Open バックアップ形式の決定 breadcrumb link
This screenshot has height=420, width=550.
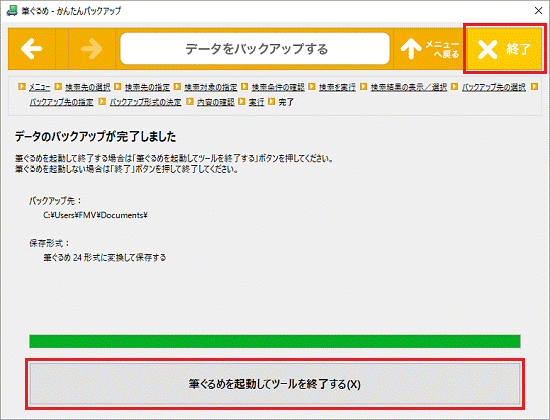146,102
